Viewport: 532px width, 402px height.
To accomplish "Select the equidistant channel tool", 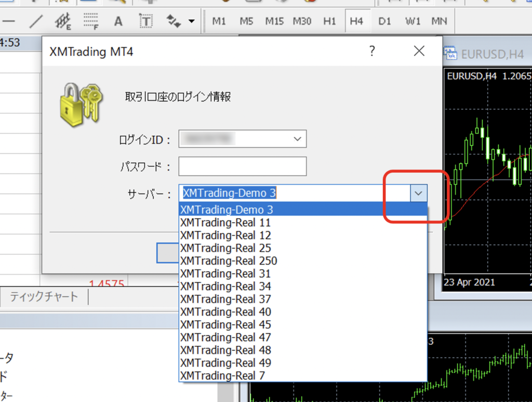I will coord(63,21).
